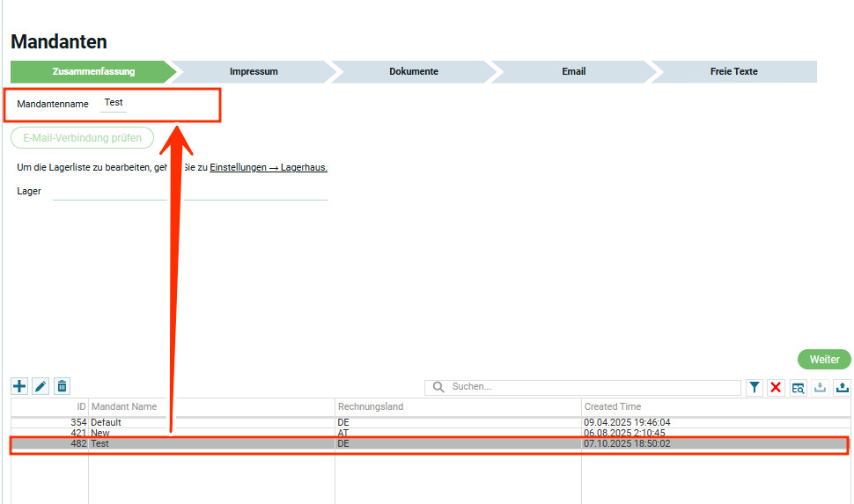Go to the Email step
Screen dimensions: 854x504
coord(573,71)
